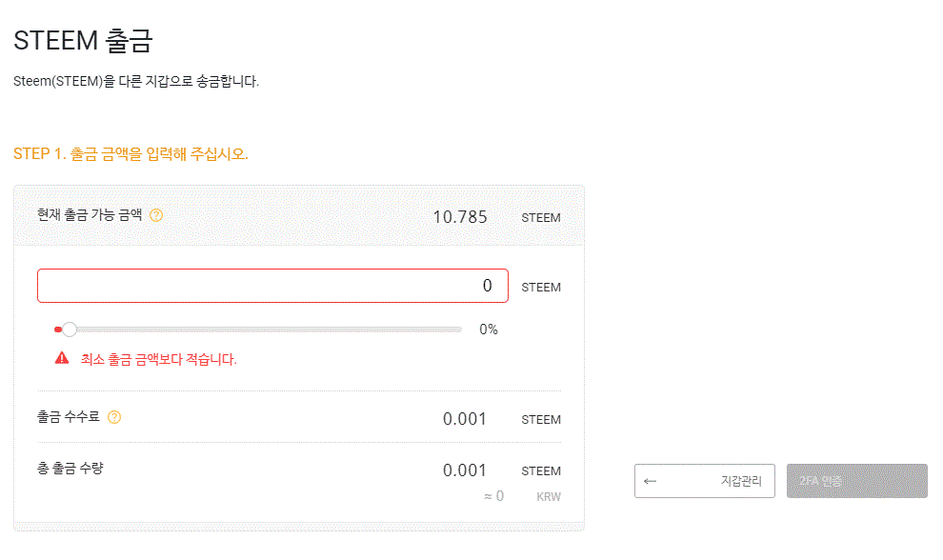Open 지갑관리 wallet management
The image size is (943, 560).
pyautogui.click(x=705, y=481)
